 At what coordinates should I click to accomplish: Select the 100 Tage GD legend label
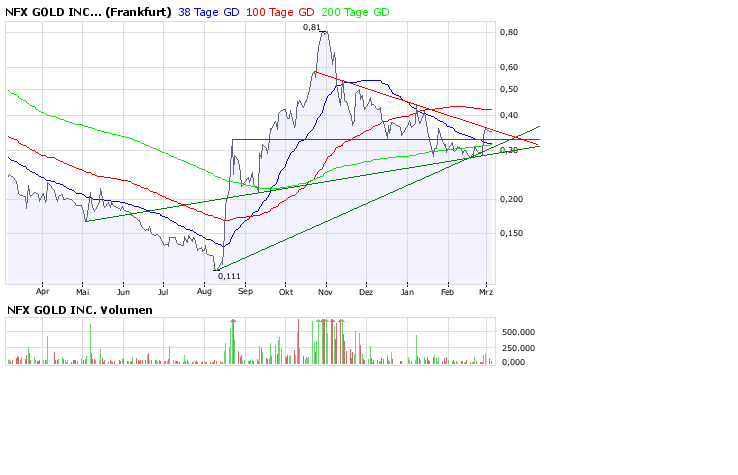coord(283,12)
